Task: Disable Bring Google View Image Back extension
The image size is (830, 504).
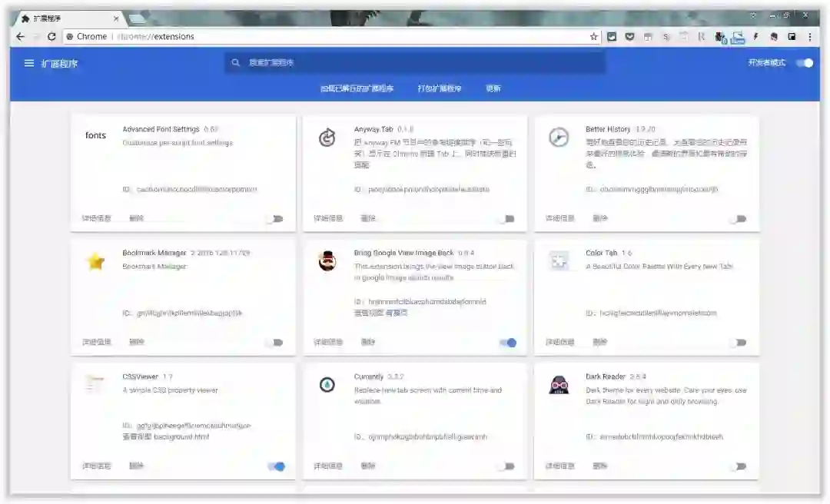Action: tap(508, 343)
